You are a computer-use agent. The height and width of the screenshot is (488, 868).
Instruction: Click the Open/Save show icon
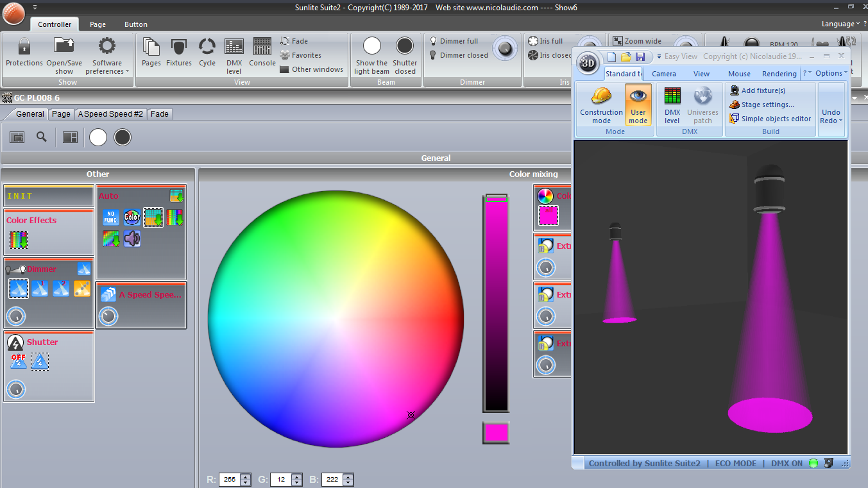click(64, 47)
